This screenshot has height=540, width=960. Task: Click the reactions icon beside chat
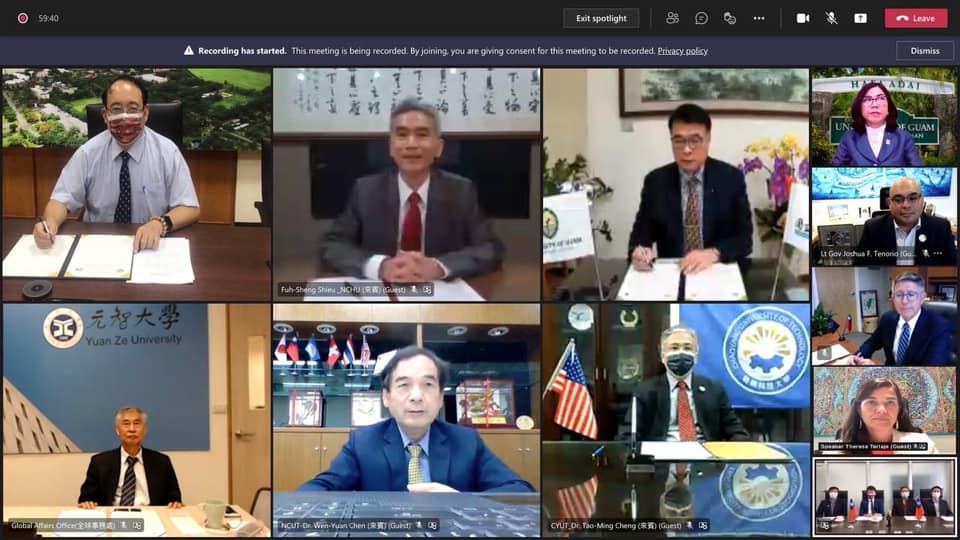pos(730,18)
